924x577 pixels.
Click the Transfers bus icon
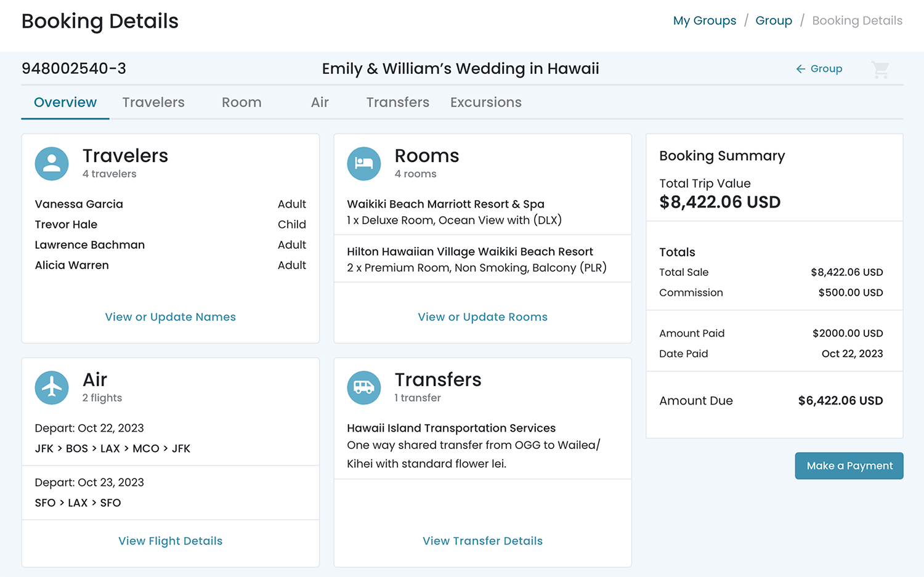point(364,388)
